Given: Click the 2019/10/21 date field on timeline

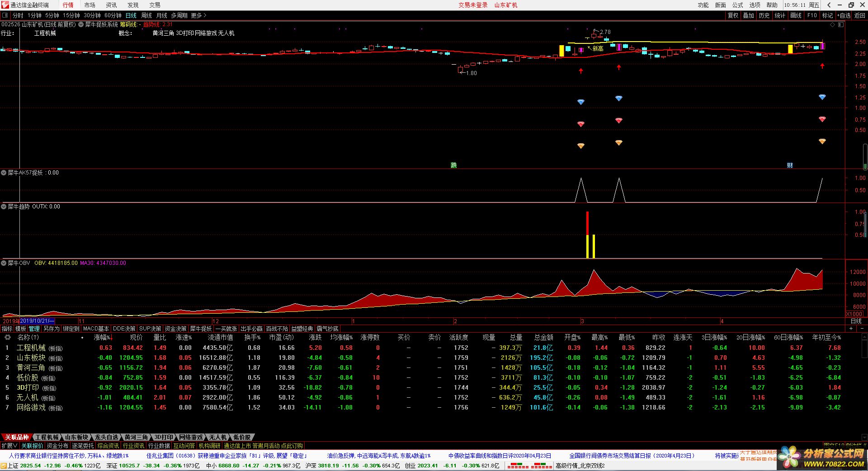Looking at the screenshot, I should (x=37, y=321).
